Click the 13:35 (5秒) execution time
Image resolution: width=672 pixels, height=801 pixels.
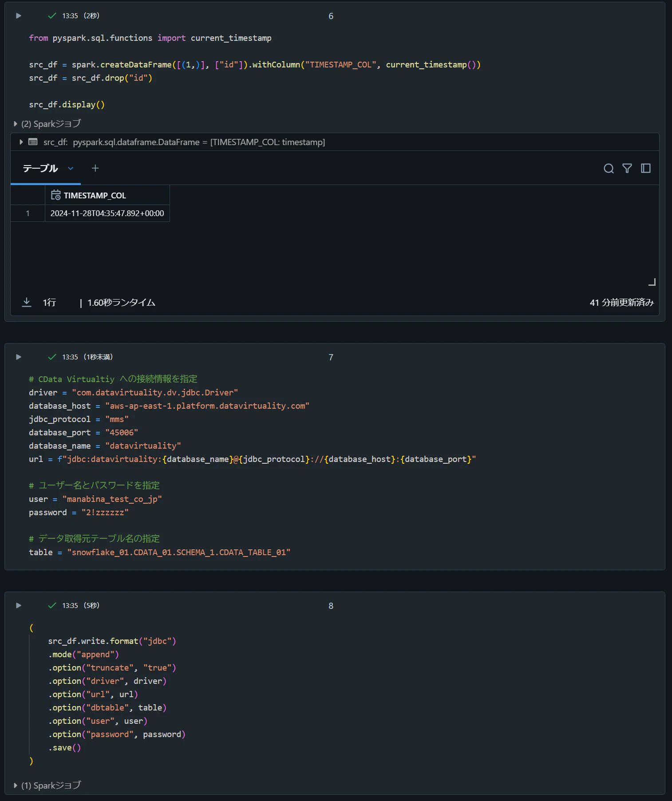[x=81, y=605]
